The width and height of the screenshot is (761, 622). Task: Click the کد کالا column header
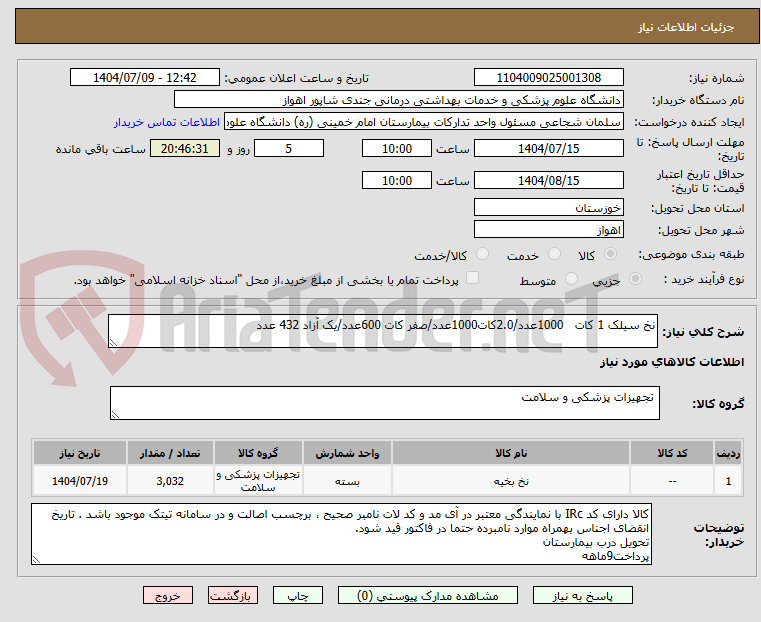pos(672,453)
